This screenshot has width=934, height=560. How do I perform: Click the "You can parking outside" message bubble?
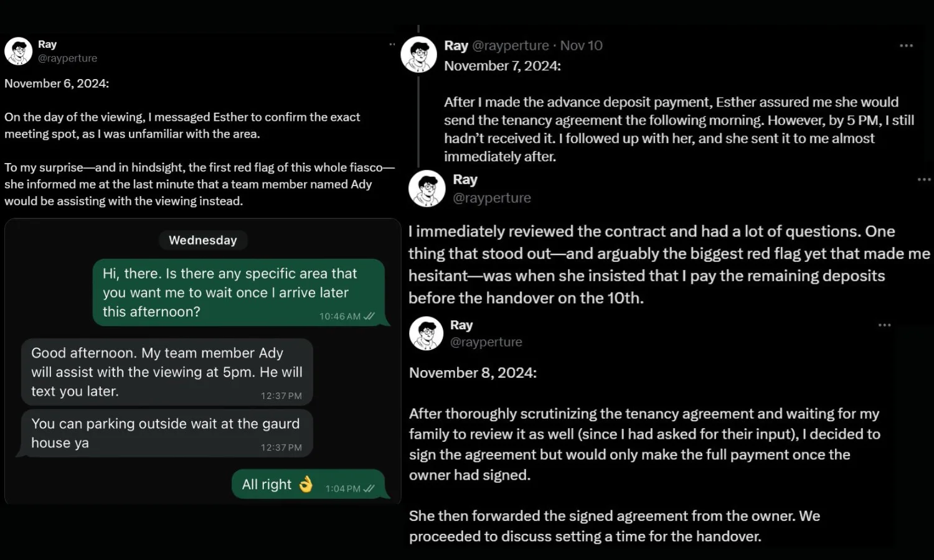[167, 433]
